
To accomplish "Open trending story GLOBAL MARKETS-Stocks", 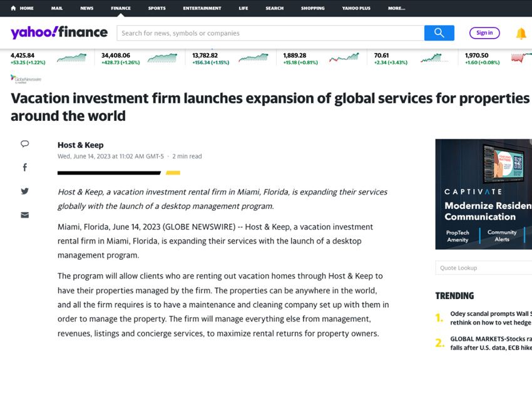I will pos(491,343).
